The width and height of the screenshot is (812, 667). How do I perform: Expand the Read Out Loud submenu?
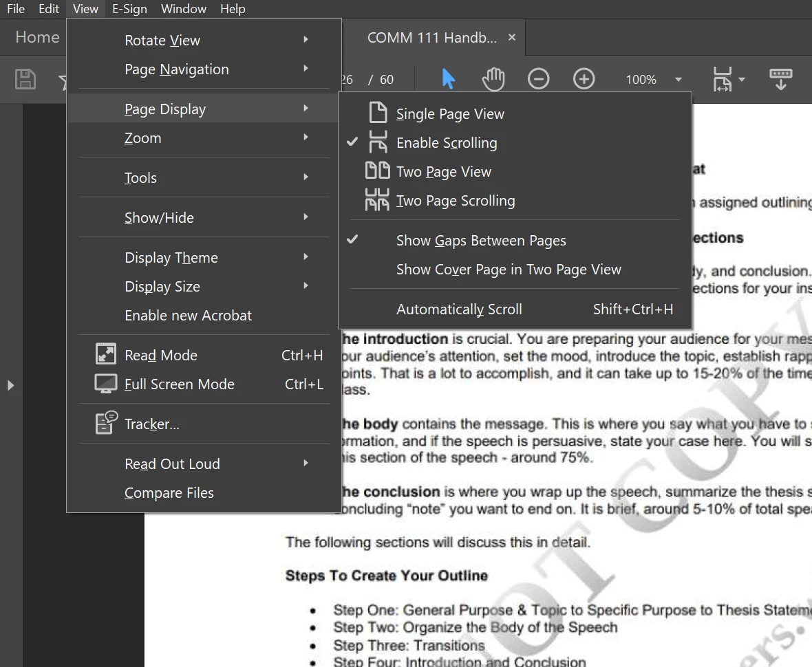pos(204,463)
